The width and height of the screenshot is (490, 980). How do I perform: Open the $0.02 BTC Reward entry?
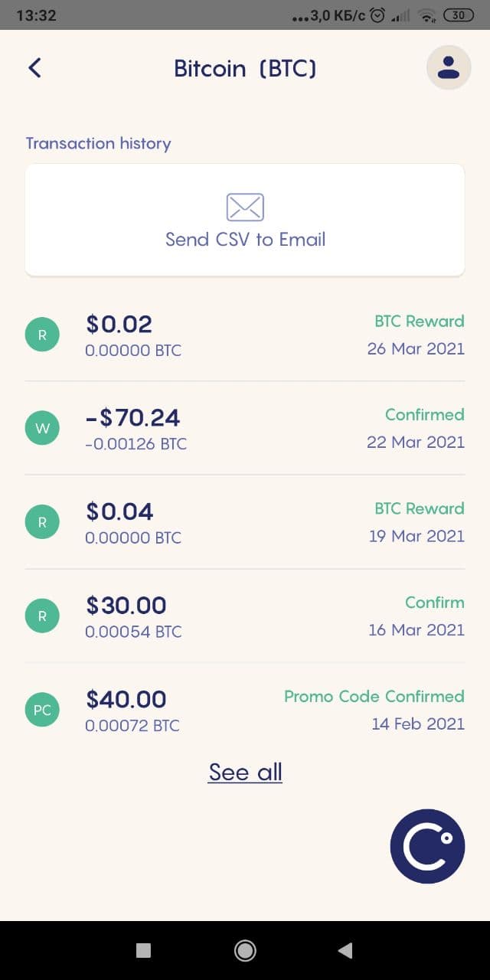click(245, 335)
